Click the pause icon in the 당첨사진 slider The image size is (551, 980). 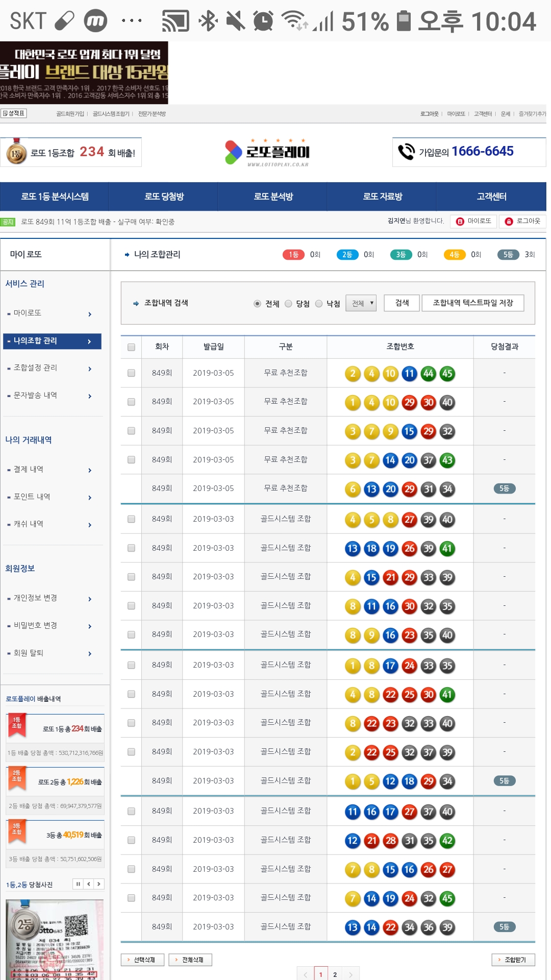[x=78, y=884]
